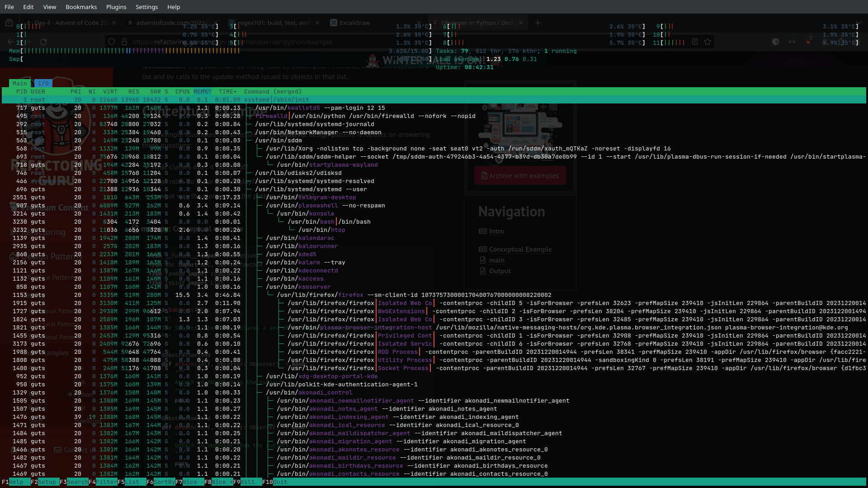Switch to htop's I/O tab

tap(43, 84)
